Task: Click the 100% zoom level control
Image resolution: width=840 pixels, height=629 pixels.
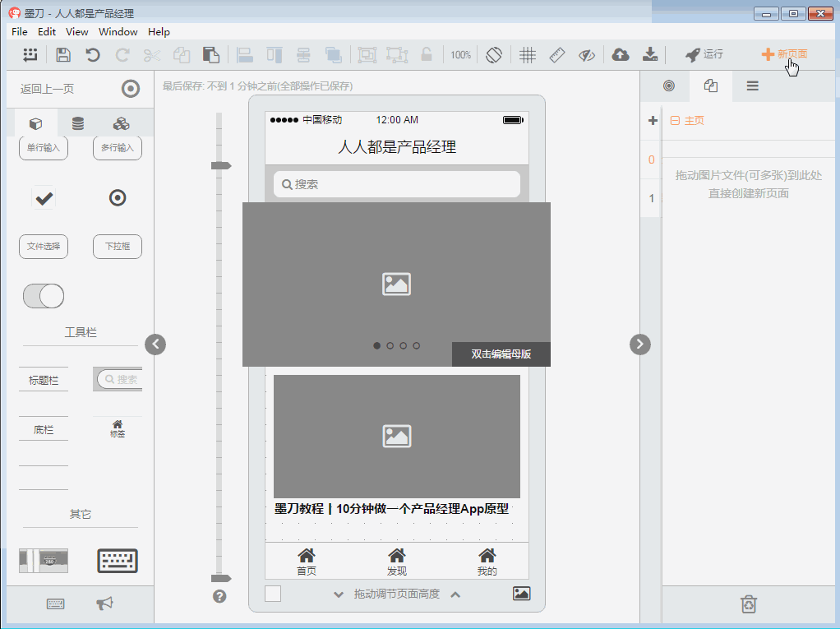Action: point(460,55)
